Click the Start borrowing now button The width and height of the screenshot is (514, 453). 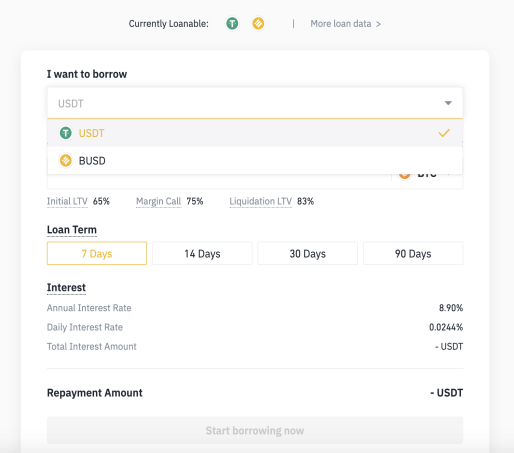point(255,430)
